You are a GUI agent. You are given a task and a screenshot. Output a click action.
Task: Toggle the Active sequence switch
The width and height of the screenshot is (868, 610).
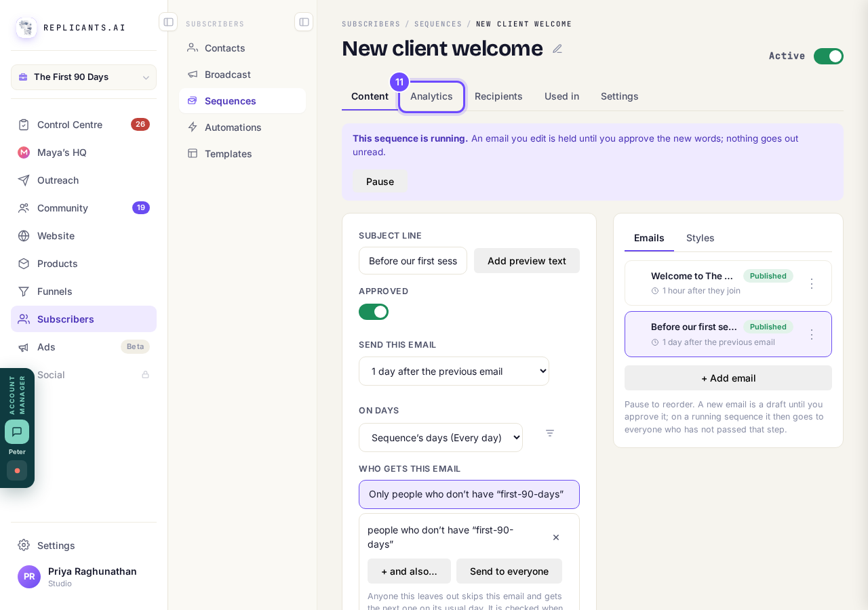pos(829,56)
